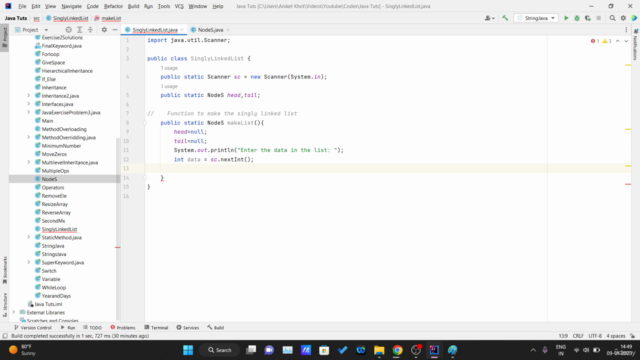Expand Inheritance2.java tree node

(29, 96)
